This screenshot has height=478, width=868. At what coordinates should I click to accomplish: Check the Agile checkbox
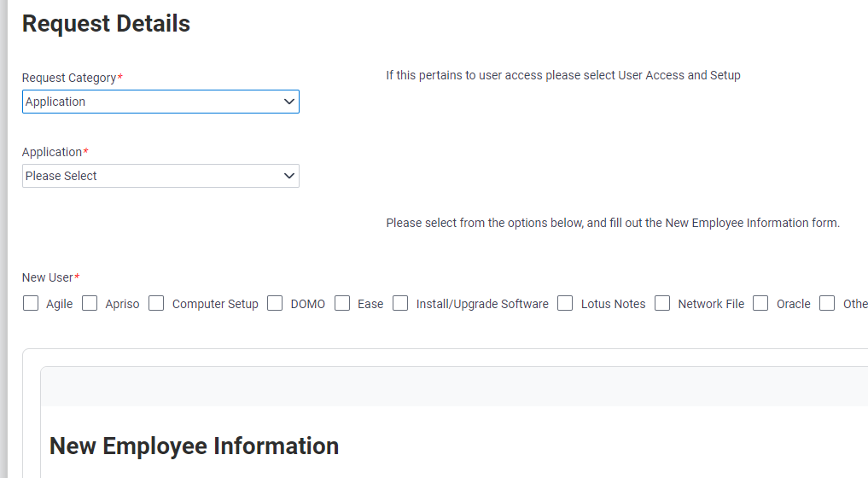(x=31, y=303)
